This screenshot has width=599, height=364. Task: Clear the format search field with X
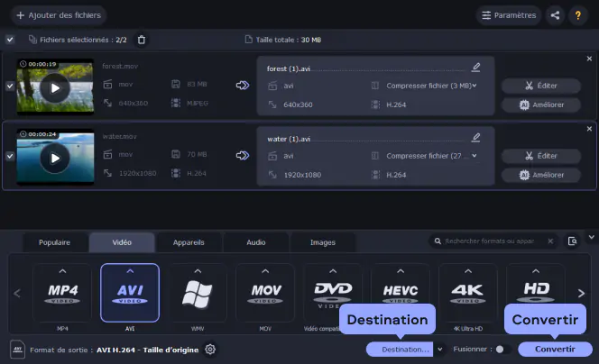550,241
